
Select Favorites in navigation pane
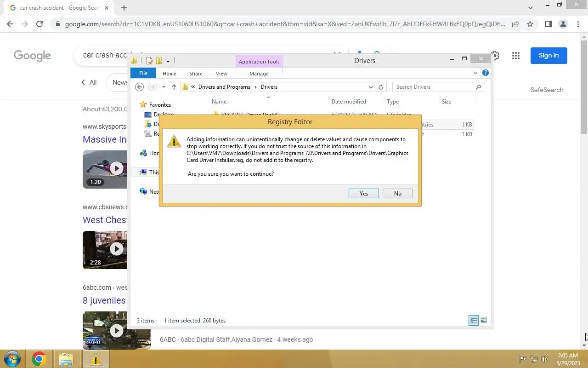tap(160, 105)
